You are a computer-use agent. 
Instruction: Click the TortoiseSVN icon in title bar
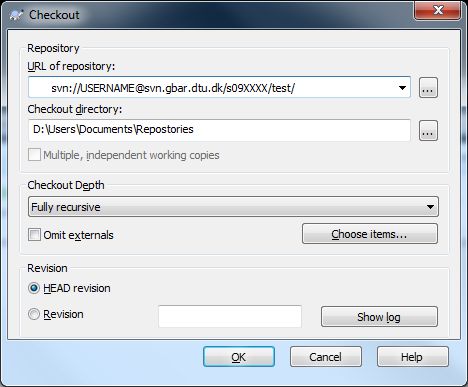tap(16, 15)
